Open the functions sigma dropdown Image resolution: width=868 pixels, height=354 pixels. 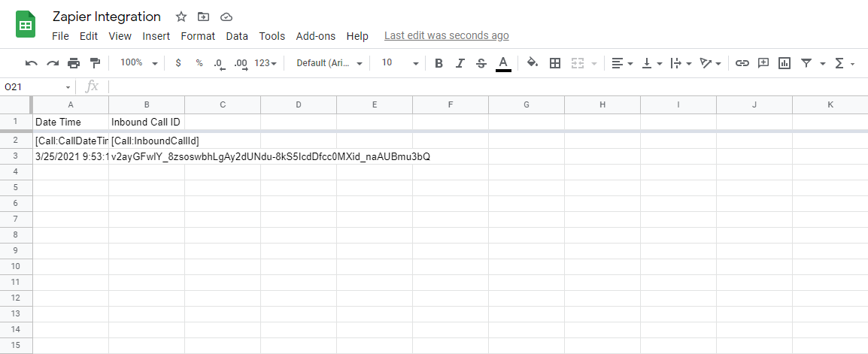844,63
